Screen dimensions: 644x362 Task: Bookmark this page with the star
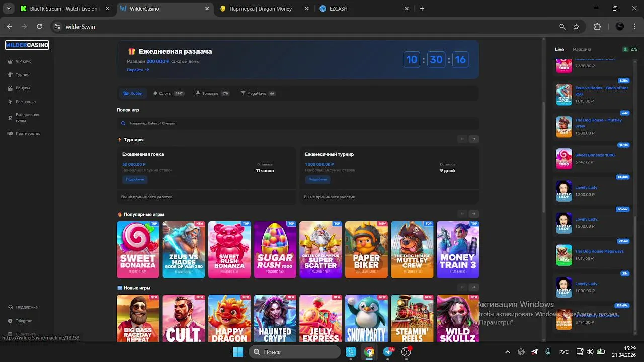click(576, 27)
